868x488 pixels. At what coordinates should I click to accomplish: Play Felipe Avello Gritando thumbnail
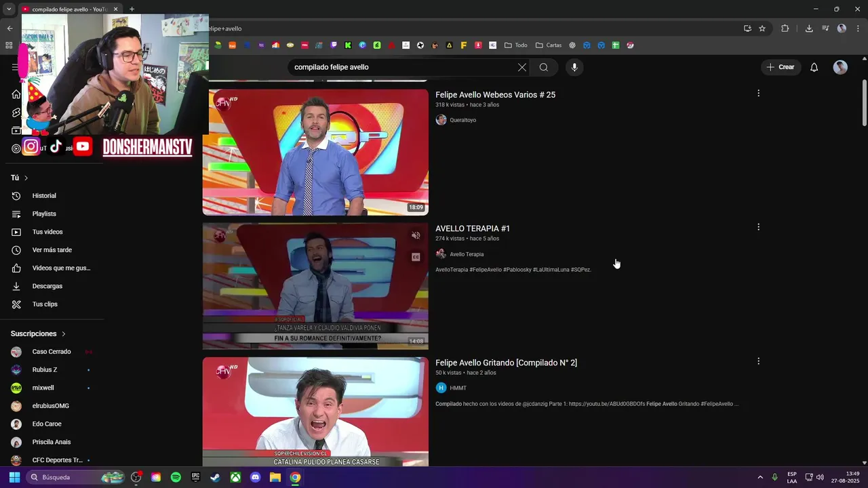315,411
